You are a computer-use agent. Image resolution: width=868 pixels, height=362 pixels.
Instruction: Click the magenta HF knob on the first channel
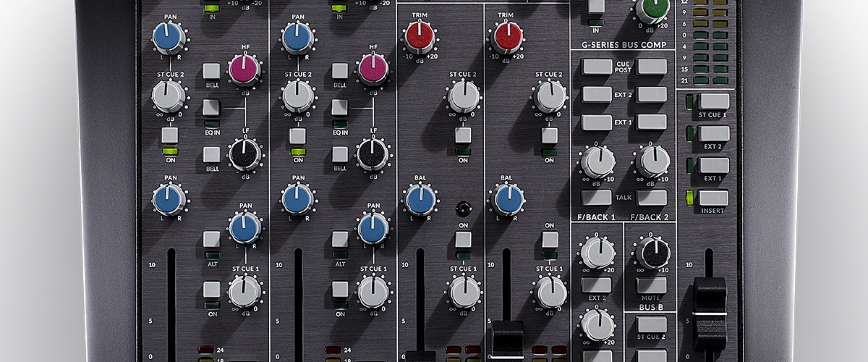(244, 69)
